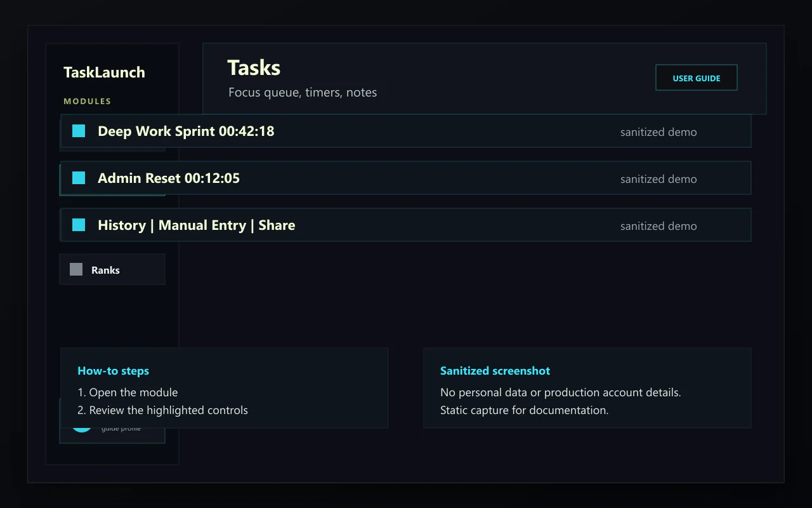The height and width of the screenshot is (508, 812).
Task: Click step '1. Open the module'
Action: tap(128, 392)
